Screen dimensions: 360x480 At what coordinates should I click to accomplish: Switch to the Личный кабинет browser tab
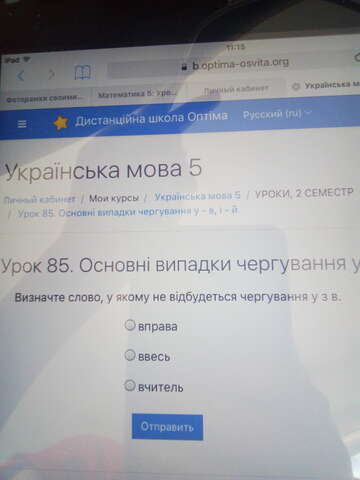pyautogui.click(x=236, y=89)
